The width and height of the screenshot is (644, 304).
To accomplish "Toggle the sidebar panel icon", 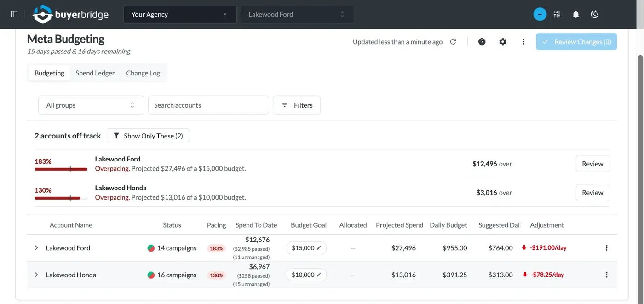I will click(14, 14).
